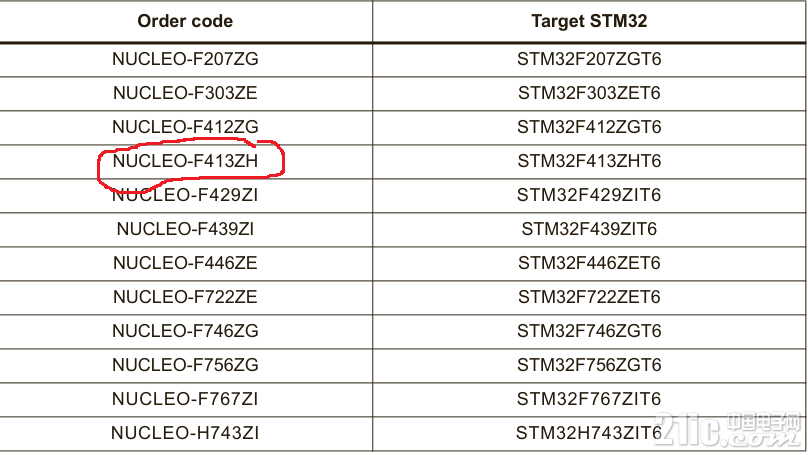Select the NUCLEO-F756ZG entry

[185, 365]
